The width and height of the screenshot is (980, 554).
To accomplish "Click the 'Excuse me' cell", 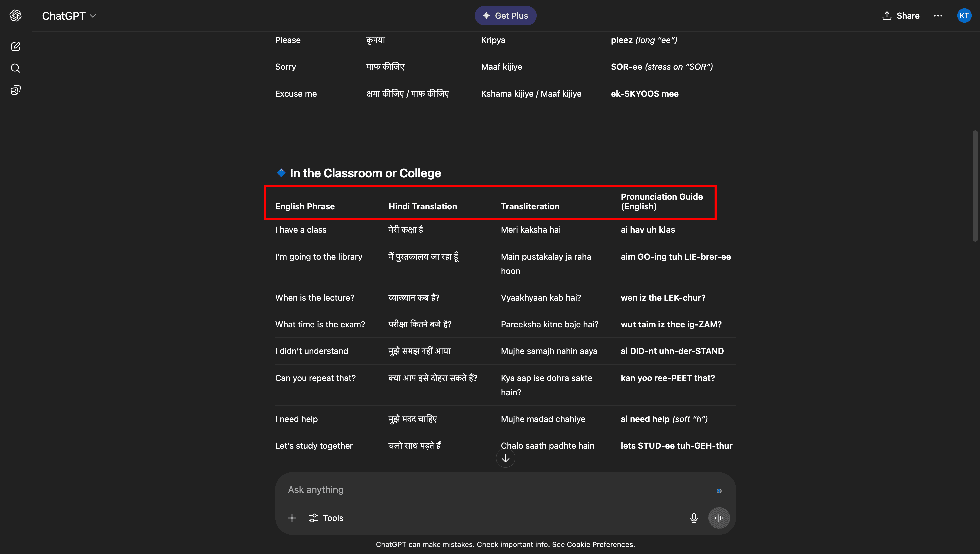I will click(296, 94).
